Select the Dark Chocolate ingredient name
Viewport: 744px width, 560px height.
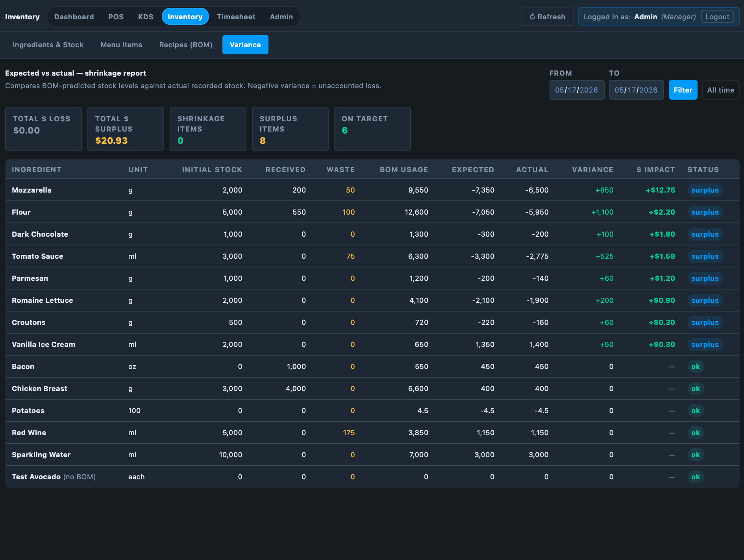[40, 234]
